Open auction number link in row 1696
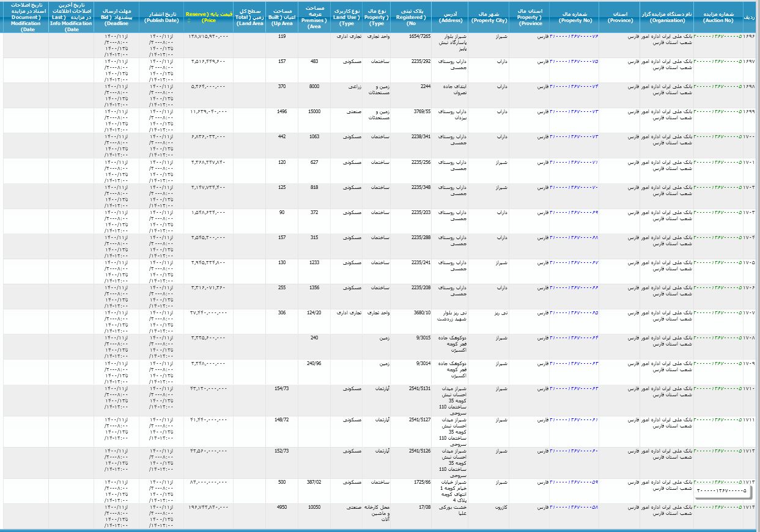Screen dimensions: 760x532 718,37
